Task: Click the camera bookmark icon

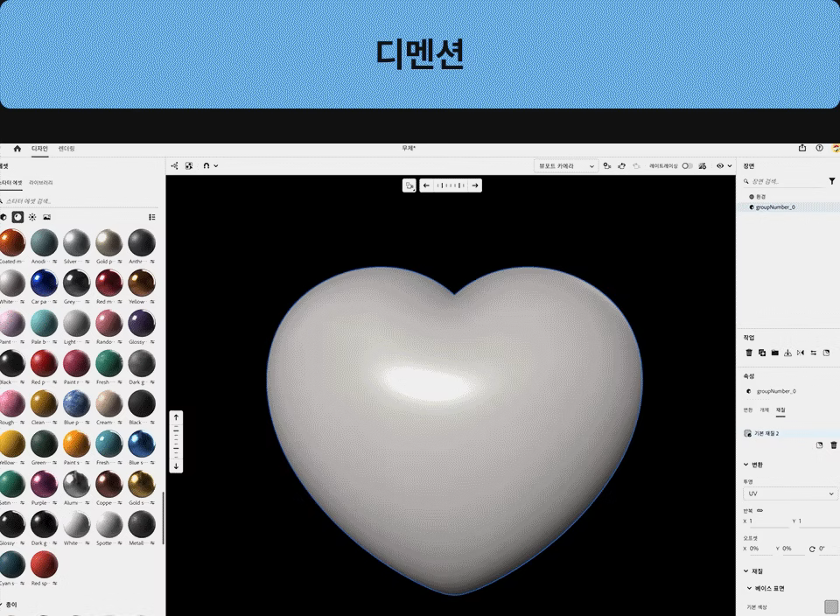Action: pos(607,166)
